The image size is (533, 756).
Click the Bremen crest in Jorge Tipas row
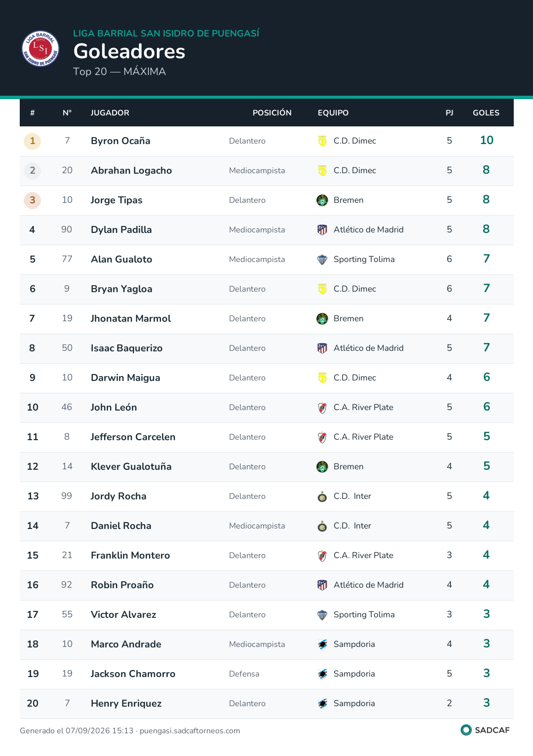tap(322, 200)
